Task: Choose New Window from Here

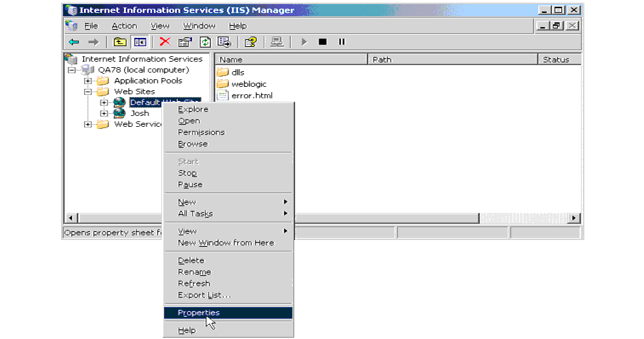Action: (x=228, y=243)
